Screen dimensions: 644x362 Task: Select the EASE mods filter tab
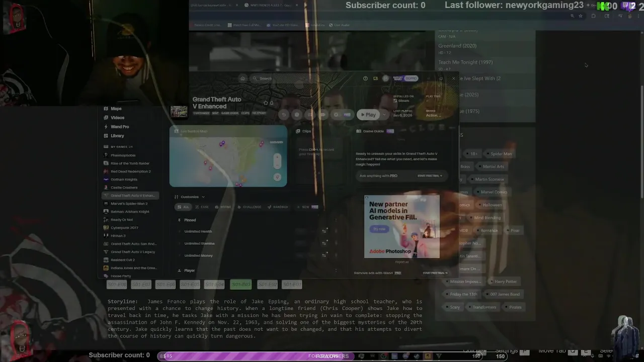(x=202, y=207)
